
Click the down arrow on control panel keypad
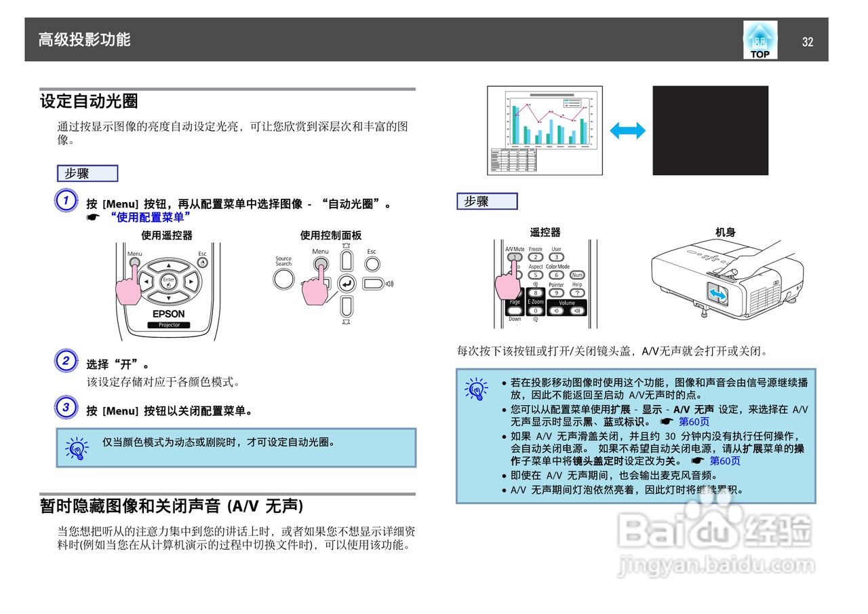tap(346, 307)
